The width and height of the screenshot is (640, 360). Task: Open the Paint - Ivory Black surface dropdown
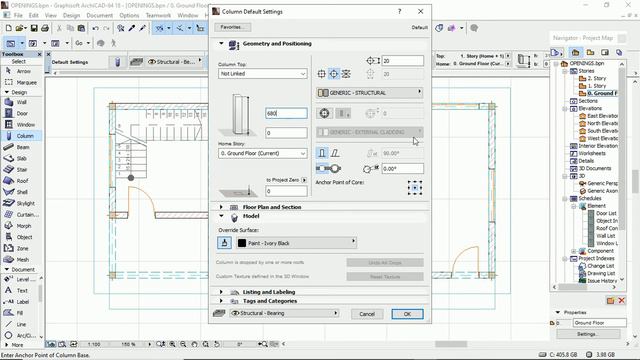click(x=296, y=243)
